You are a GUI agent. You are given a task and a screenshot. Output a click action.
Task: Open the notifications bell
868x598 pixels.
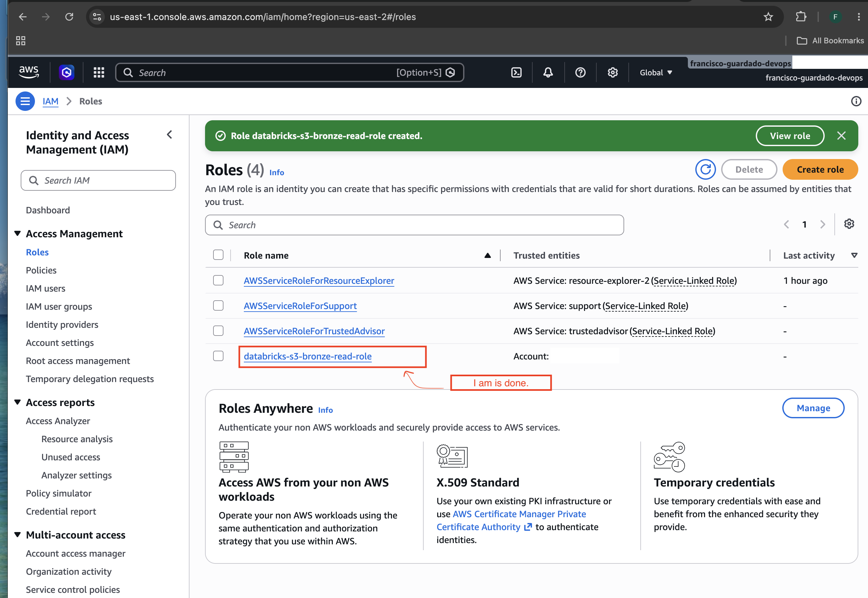click(x=548, y=72)
